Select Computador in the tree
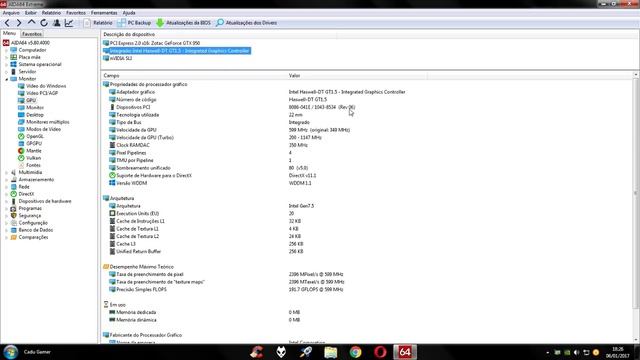Screen dimensions: 640x360 [x=28, y=50]
